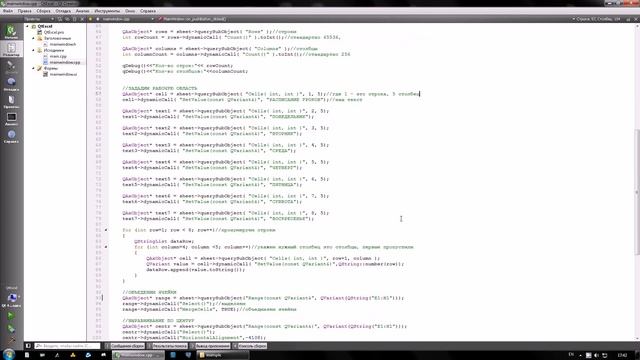Open the Файл menu
This screenshot has width=640, height=360.
point(8,11)
